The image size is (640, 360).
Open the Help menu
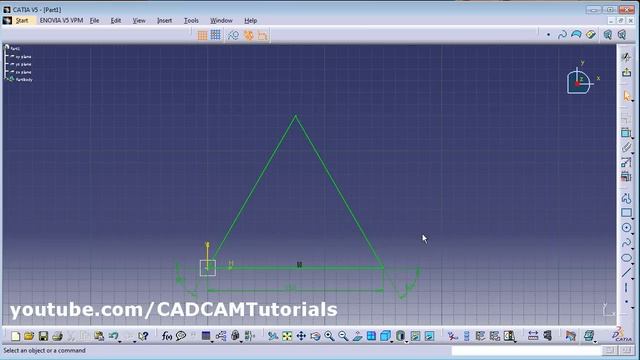[x=251, y=20]
